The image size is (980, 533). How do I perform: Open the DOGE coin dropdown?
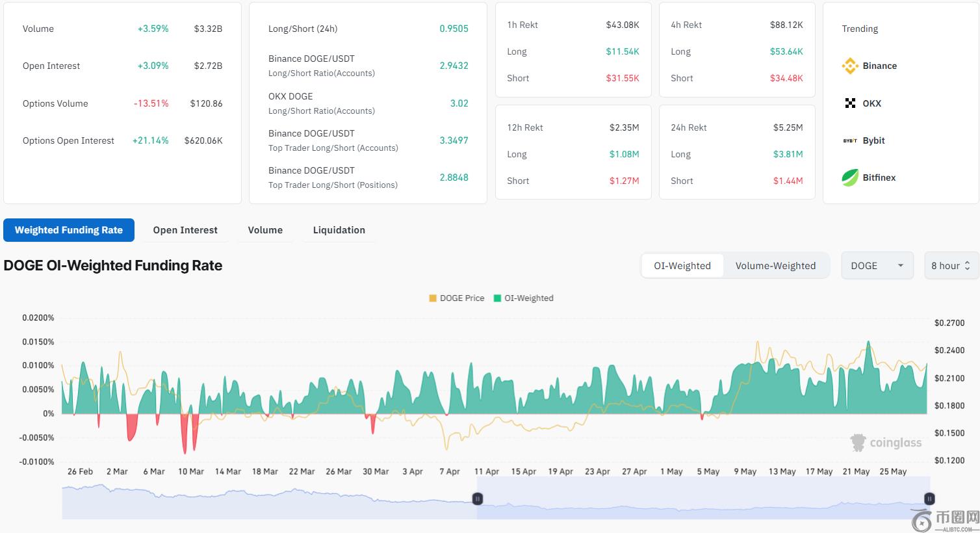877,266
